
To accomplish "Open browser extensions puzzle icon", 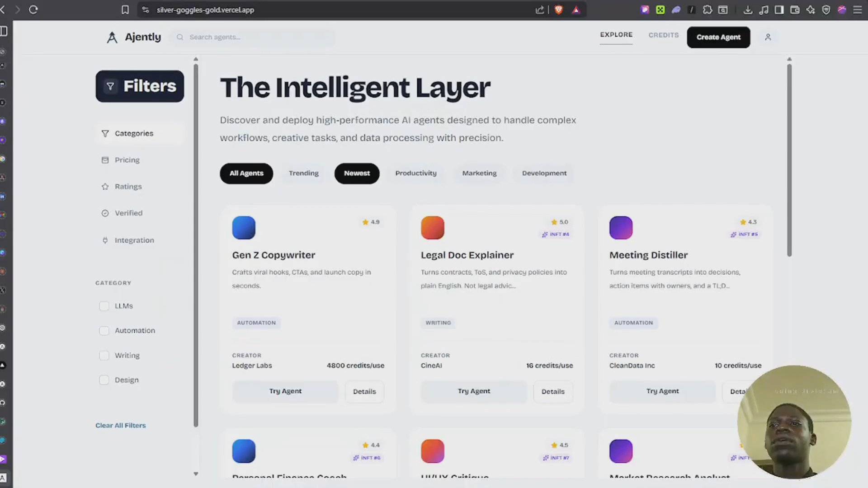I will [x=708, y=9].
